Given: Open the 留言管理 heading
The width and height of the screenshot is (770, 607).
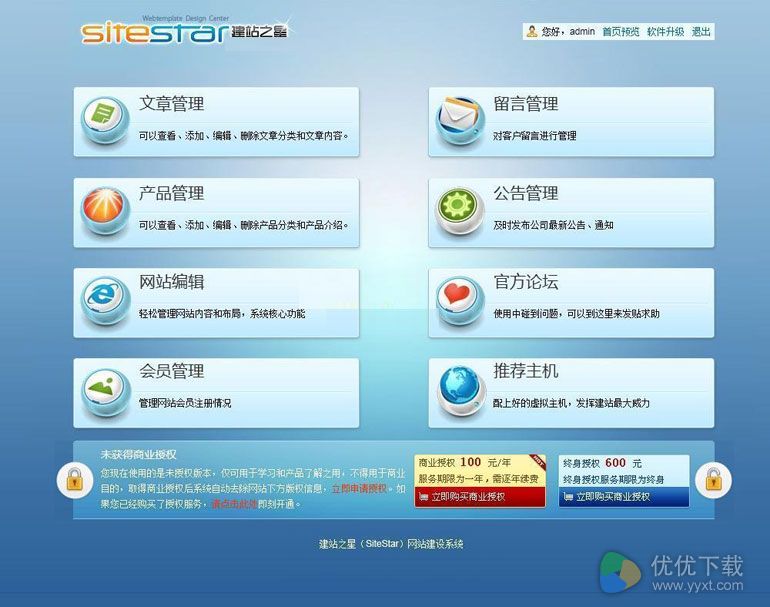Looking at the screenshot, I should click(526, 104).
